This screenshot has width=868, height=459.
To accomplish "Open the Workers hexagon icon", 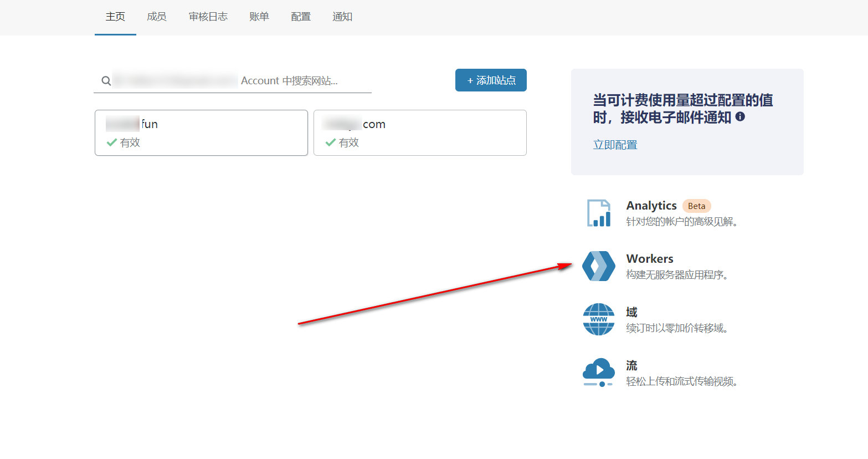I will click(x=599, y=266).
